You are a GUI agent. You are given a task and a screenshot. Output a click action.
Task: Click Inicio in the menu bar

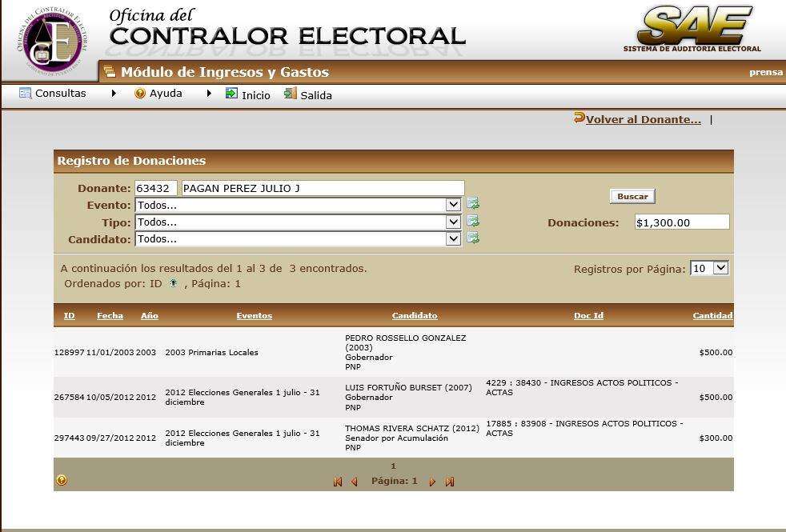click(255, 94)
